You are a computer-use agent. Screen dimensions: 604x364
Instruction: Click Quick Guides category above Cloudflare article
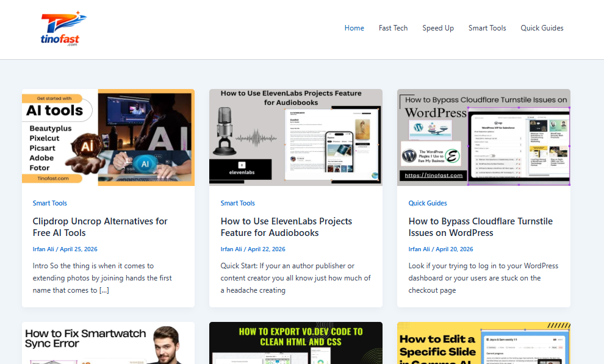(x=428, y=203)
